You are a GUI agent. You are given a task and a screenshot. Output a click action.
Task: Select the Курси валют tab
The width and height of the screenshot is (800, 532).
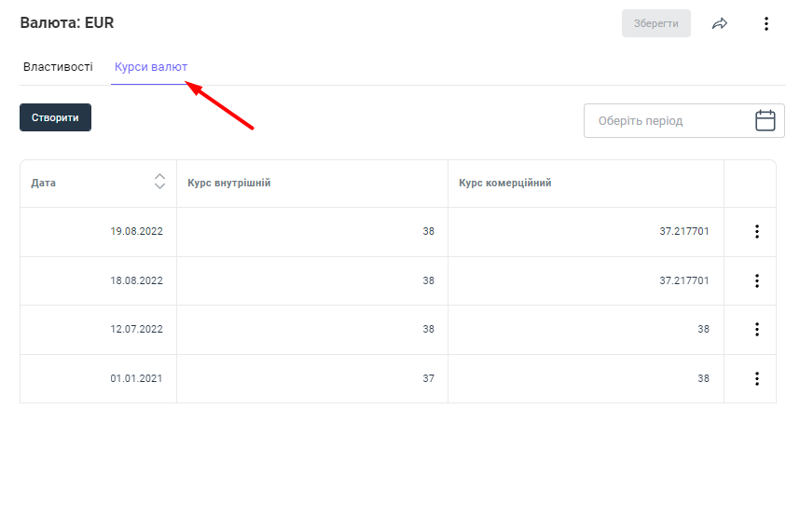coord(151,67)
